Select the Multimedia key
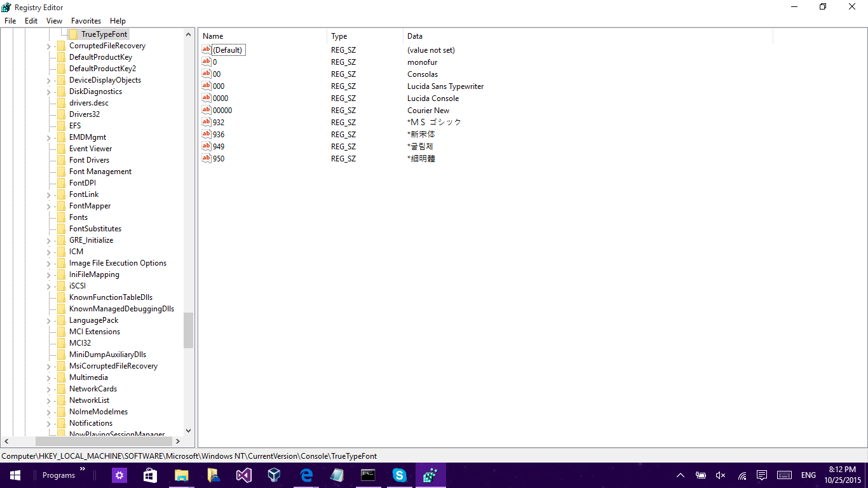 pyautogui.click(x=88, y=377)
